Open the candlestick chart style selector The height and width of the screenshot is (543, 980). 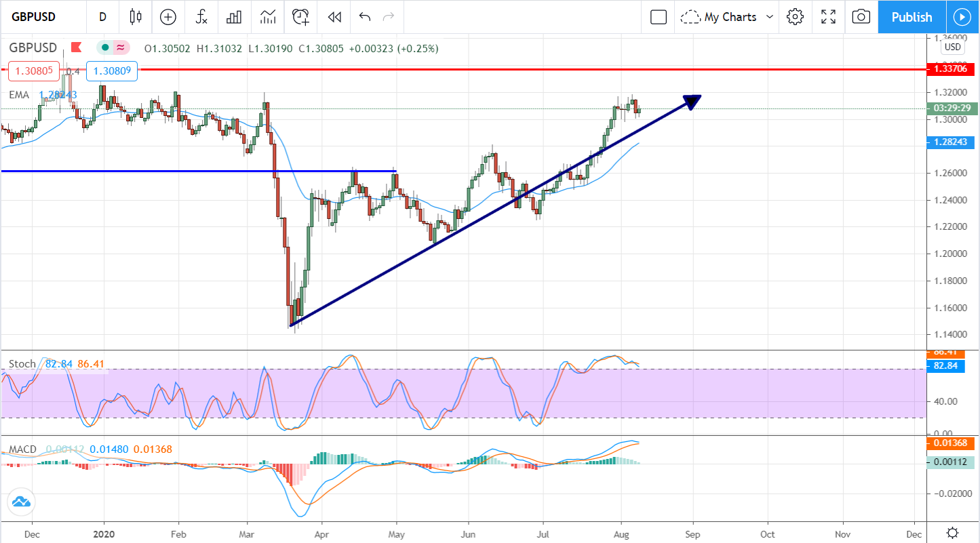coord(136,17)
